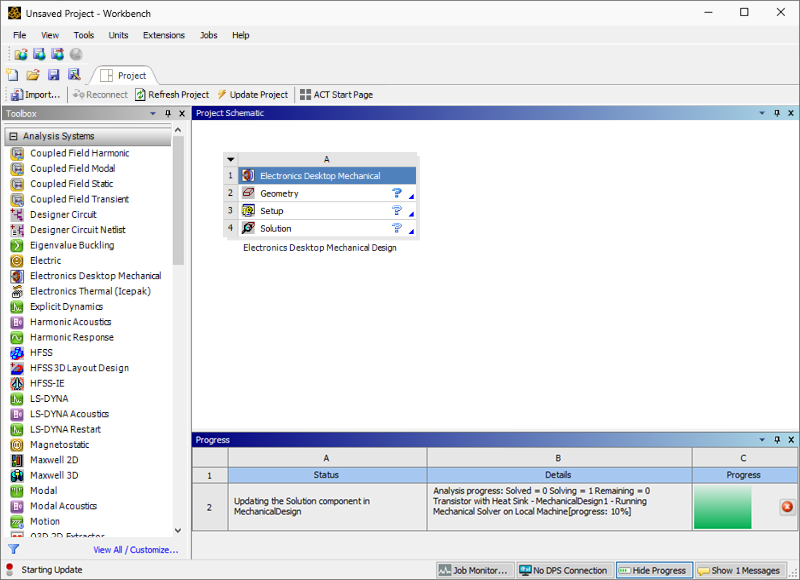Open system A dropdown arrow in schematic

point(231,159)
